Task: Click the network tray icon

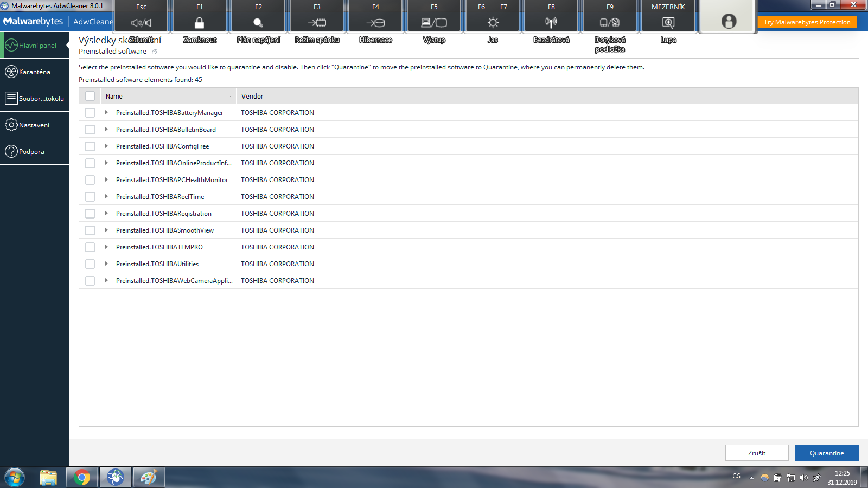Action: pos(790,478)
